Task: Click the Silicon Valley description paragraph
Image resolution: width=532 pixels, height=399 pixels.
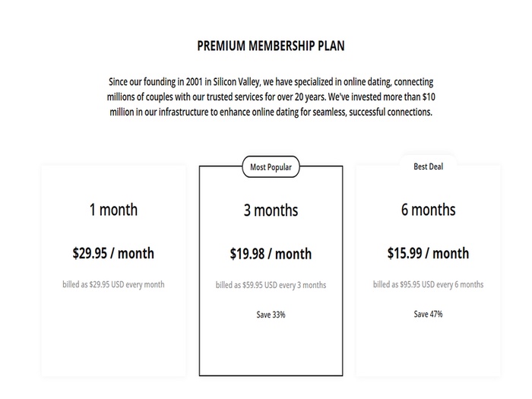Action: pos(271,97)
